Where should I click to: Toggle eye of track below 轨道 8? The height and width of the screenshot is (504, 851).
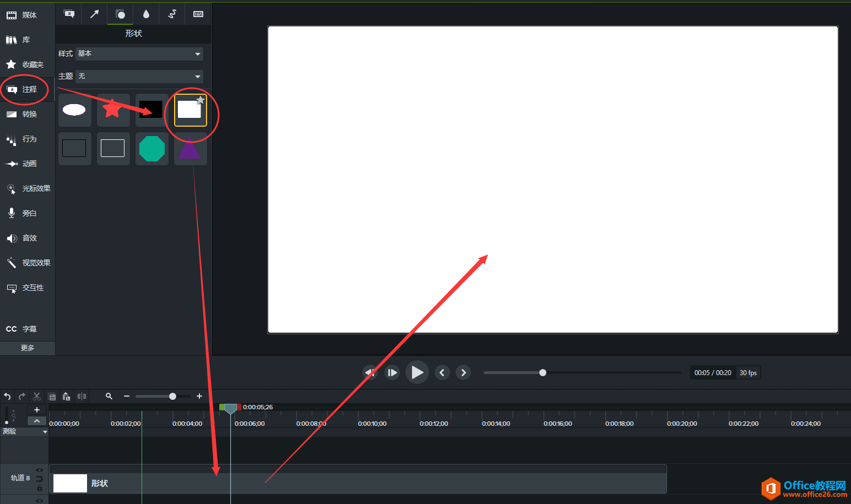[x=40, y=501]
